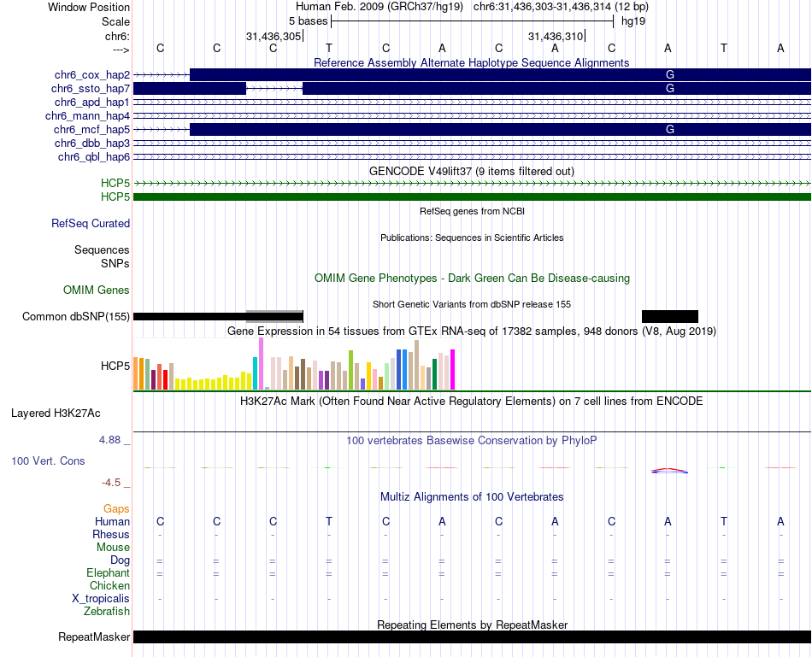Open the GENCODE V49lift37 track title

(471, 171)
